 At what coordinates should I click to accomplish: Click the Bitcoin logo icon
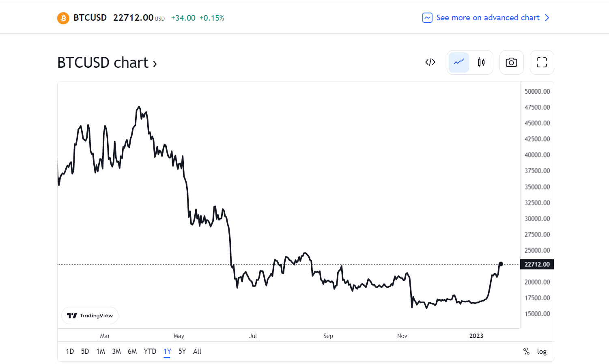[x=63, y=18]
